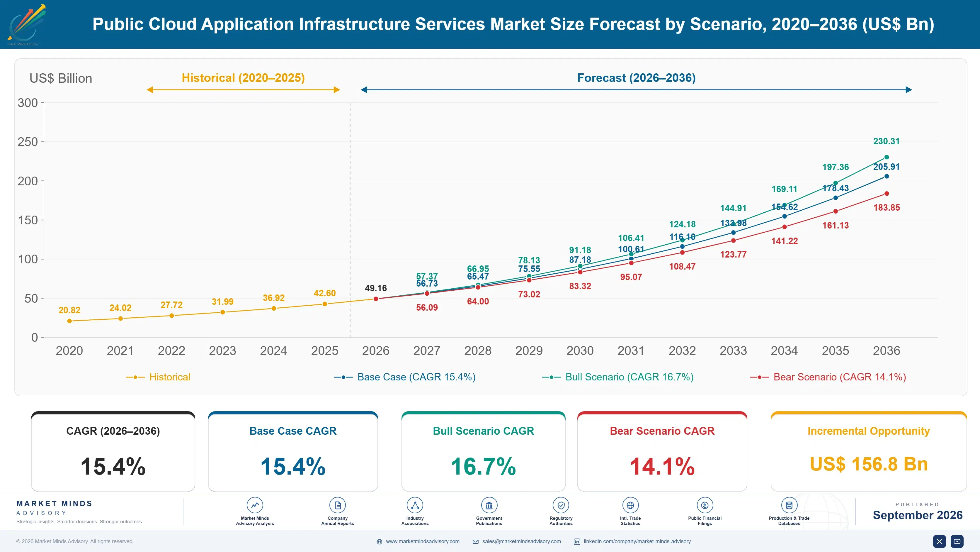This screenshot has height=552, width=980.
Task: Click the US$ Billion axis title
Action: pos(61,78)
